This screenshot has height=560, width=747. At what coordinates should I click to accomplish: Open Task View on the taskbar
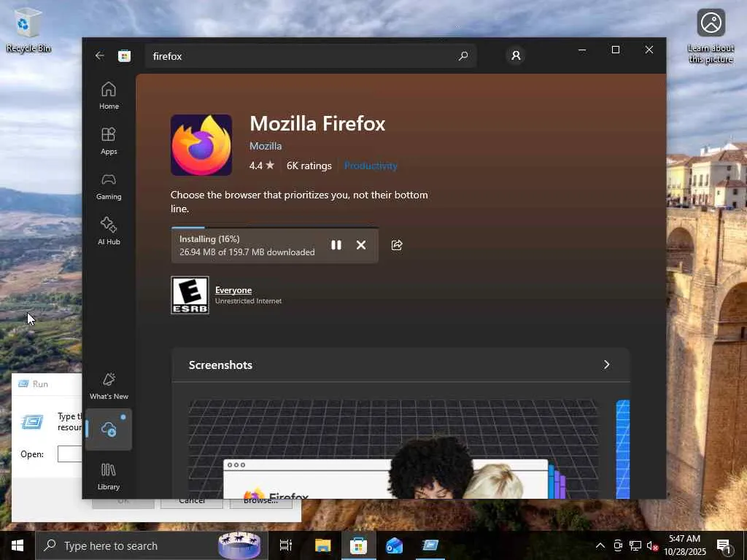point(286,545)
